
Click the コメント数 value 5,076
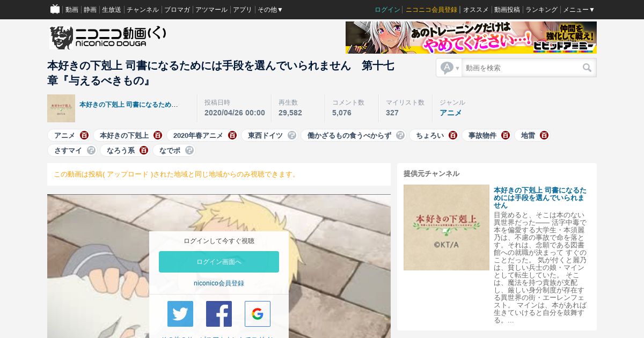pos(342,113)
